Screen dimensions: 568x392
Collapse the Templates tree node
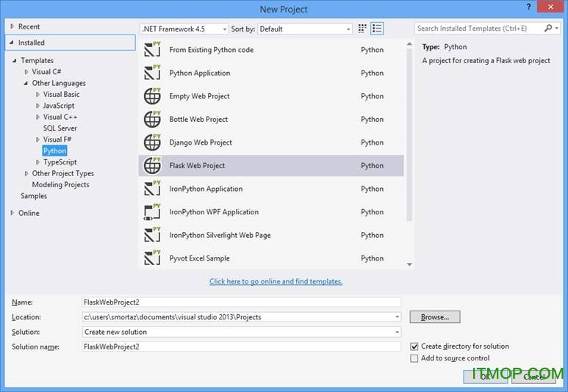pyautogui.click(x=15, y=60)
